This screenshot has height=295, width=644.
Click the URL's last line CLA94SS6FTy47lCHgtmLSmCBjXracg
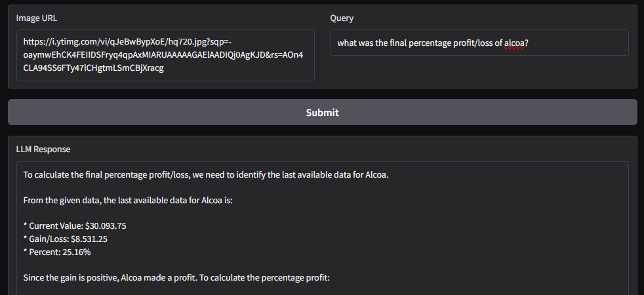(x=94, y=68)
